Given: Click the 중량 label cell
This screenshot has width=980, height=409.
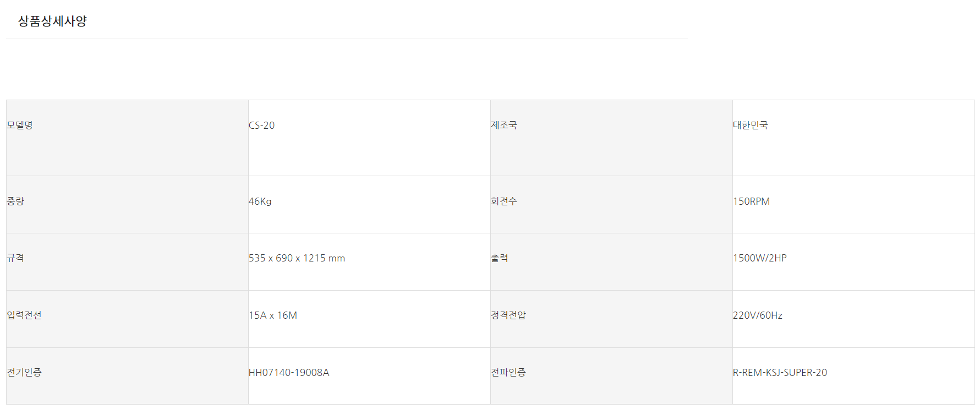Looking at the screenshot, I should click(15, 201).
